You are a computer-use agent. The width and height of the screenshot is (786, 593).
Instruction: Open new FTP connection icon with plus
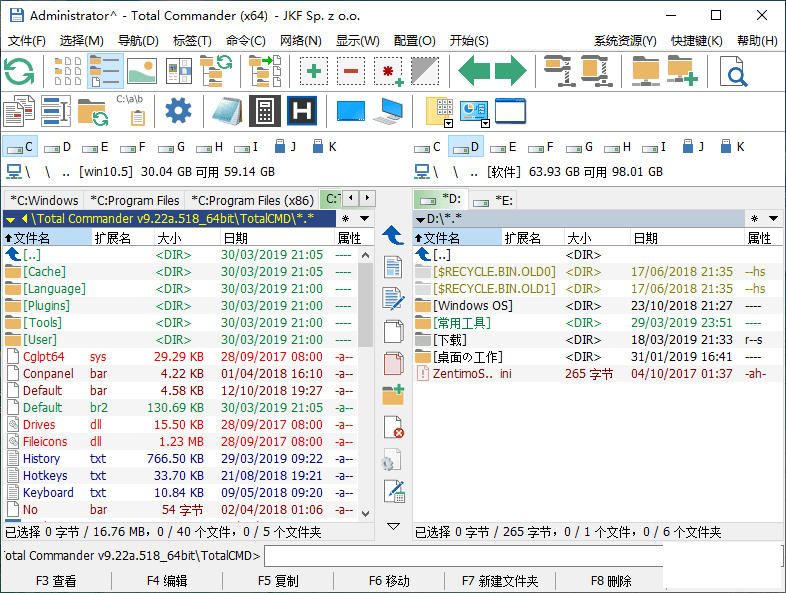tap(683, 72)
